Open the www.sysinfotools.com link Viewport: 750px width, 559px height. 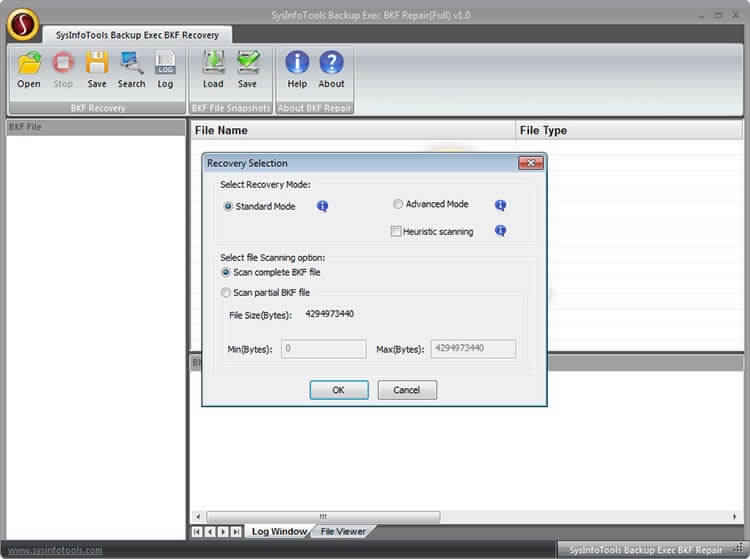coord(55,550)
